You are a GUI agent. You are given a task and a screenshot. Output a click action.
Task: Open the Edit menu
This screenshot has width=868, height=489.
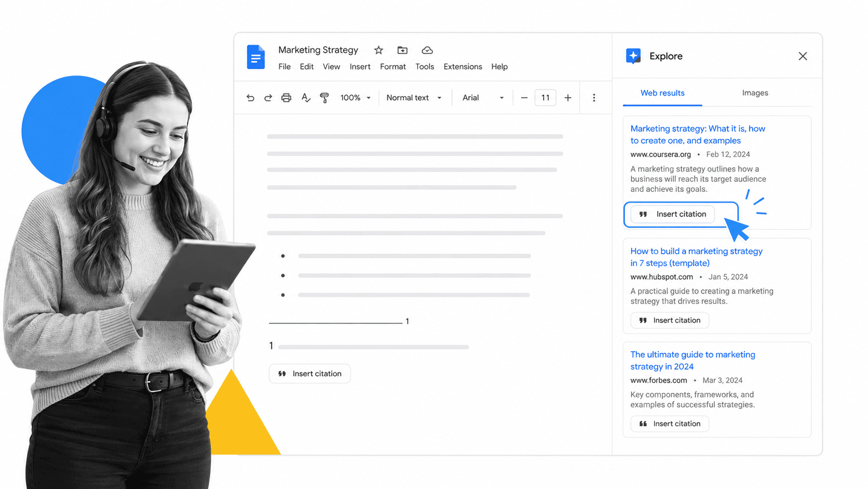pos(307,67)
